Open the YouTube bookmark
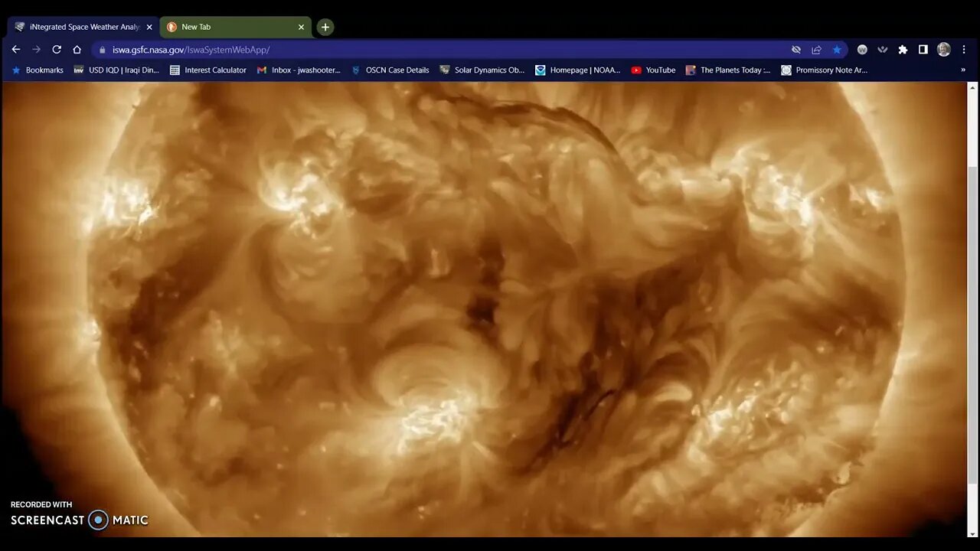The width and height of the screenshot is (980, 551). 653,70
